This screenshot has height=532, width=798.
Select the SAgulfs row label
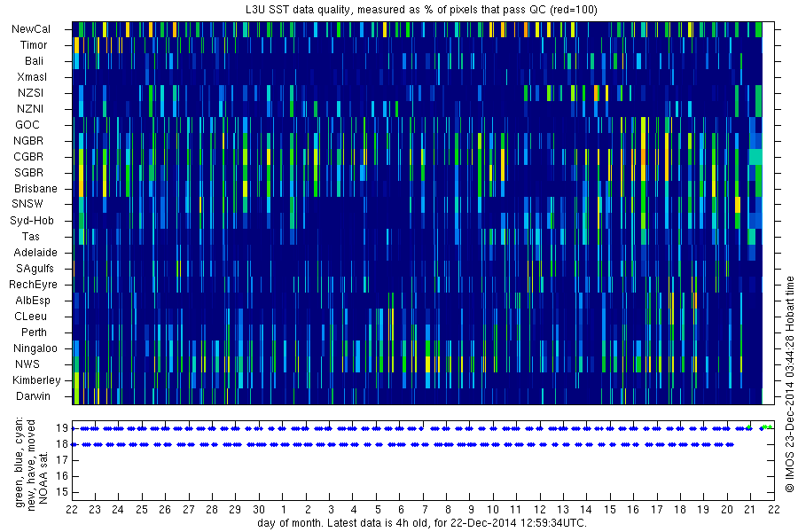pyautogui.click(x=35, y=269)
